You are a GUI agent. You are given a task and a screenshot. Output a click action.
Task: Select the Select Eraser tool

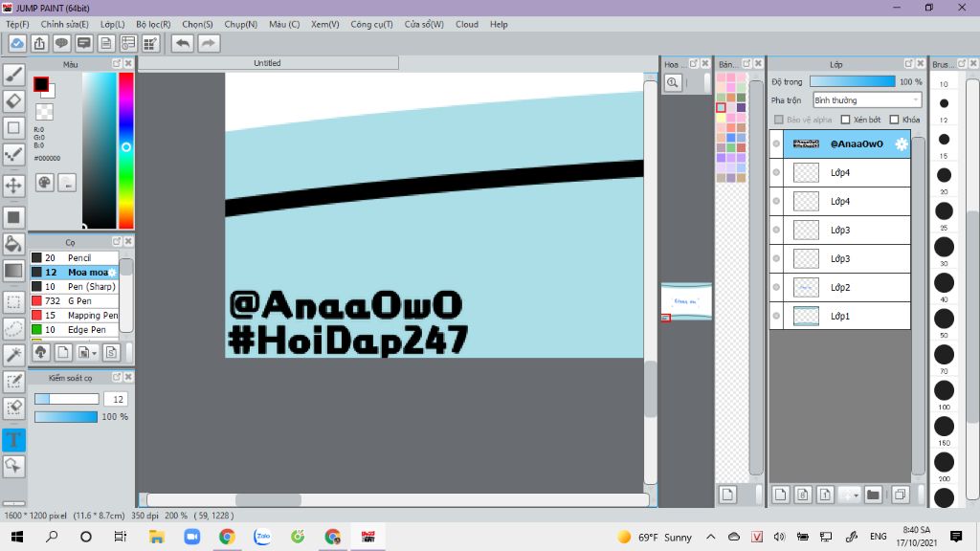pyautogui.click(x=13, y=408)
